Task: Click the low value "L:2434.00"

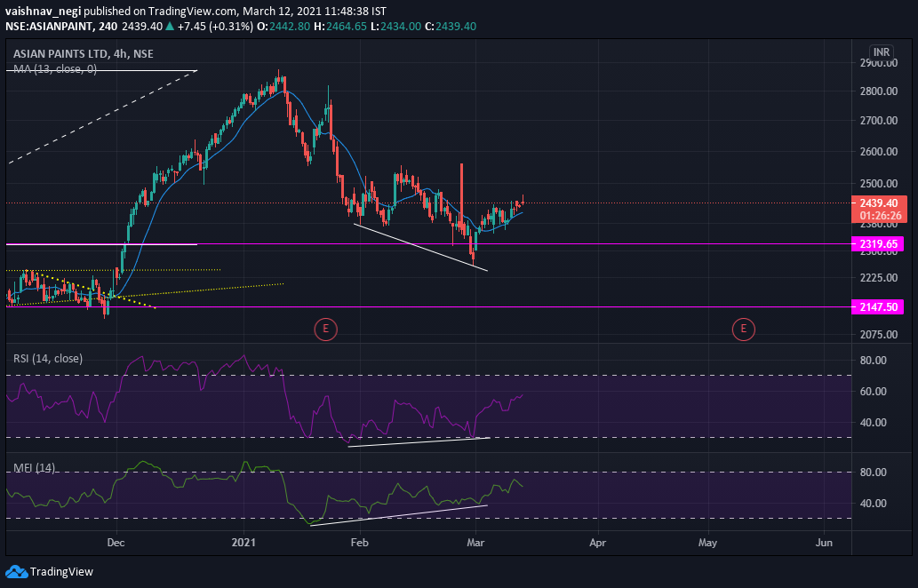Action: coord(396,27)
